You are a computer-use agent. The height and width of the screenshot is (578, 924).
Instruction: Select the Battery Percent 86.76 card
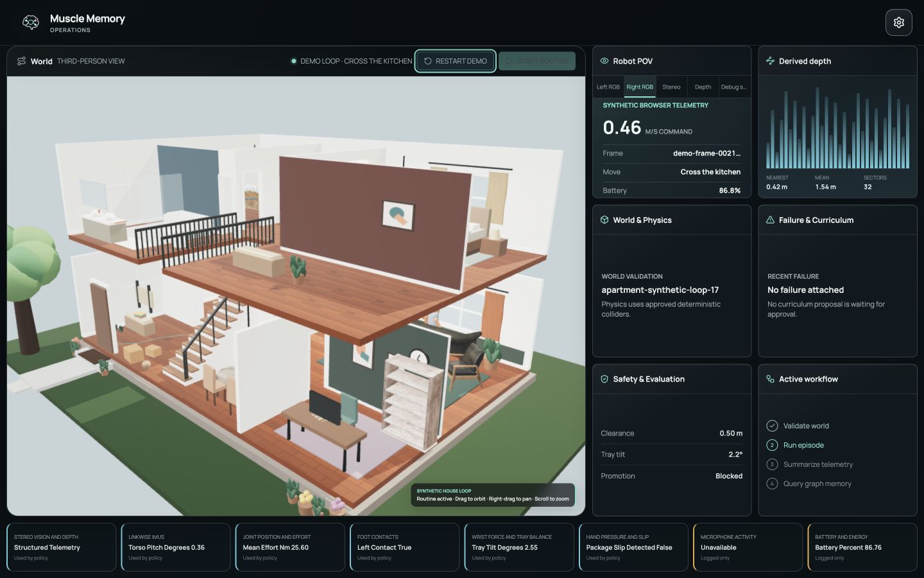(862, 547)
